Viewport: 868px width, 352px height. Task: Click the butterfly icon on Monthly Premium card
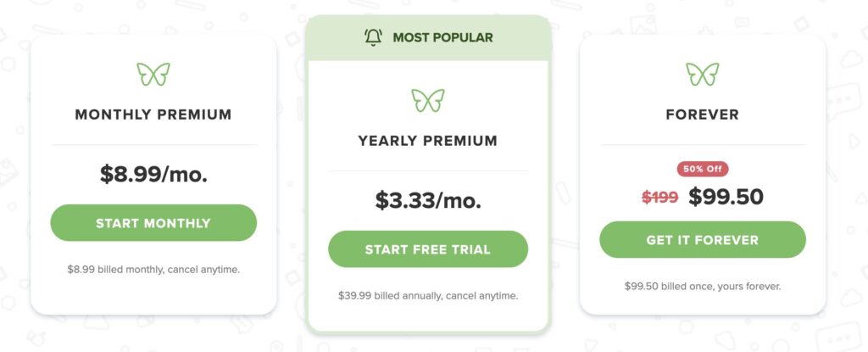coord(153,74)
